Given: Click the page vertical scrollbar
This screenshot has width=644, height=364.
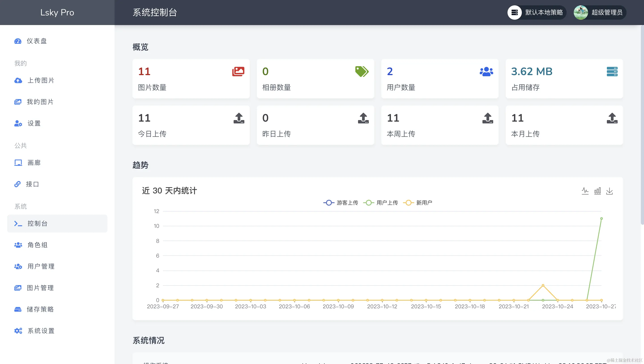Looking at the screenshot, I should (x=642, y=125).
